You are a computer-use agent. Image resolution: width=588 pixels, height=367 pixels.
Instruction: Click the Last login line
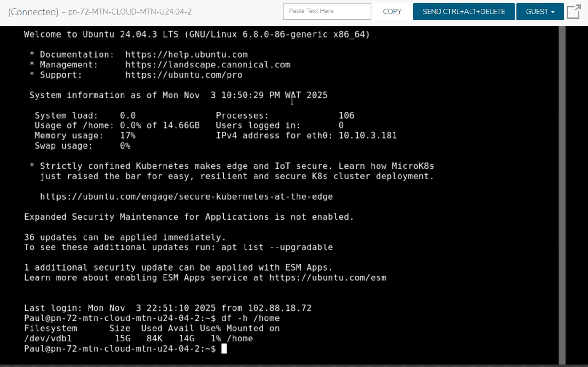168,308
